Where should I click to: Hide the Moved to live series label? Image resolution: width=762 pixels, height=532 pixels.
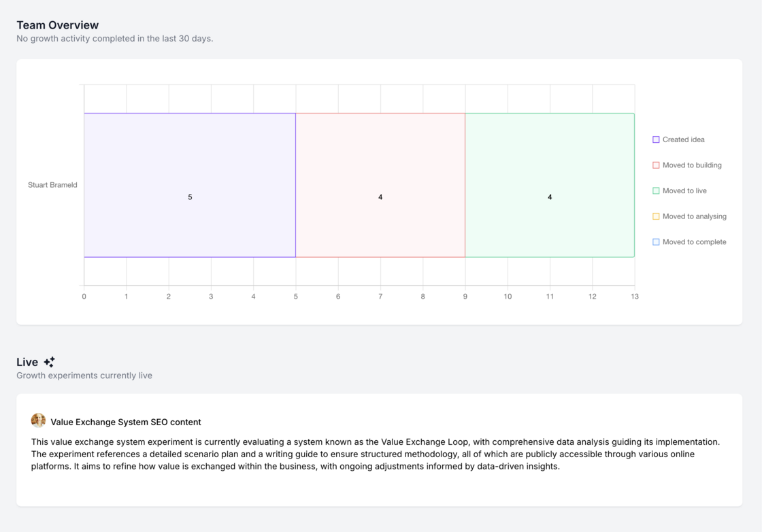684,191
